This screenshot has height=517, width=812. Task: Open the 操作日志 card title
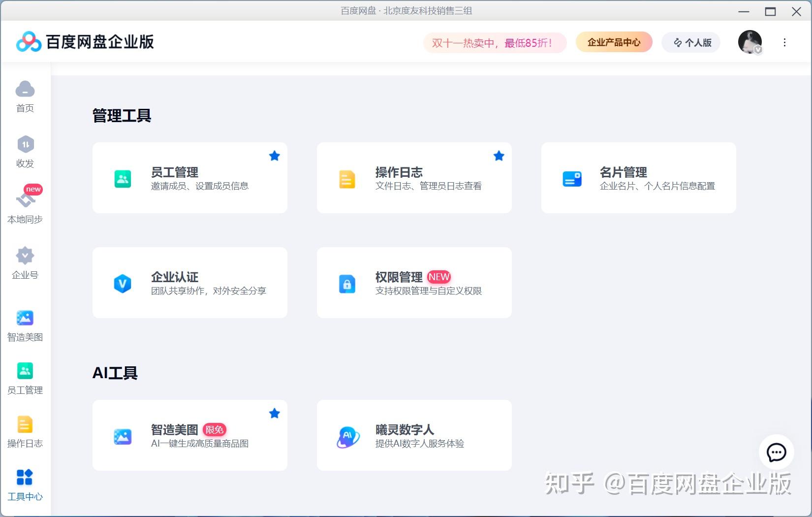tap(399, 172)
